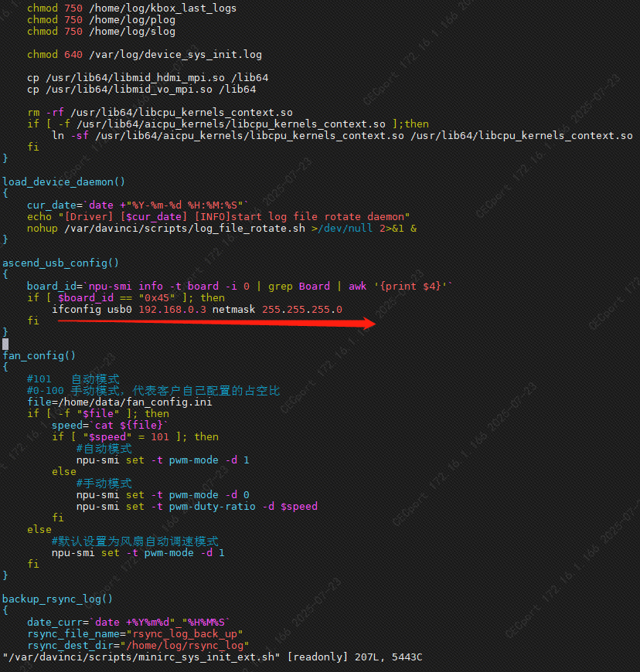The width and height of the screenshot is (640, 672).
Task: Click the line "chmod 750 /home/log/kbox_last_logs"
Action: pos(131,8)
